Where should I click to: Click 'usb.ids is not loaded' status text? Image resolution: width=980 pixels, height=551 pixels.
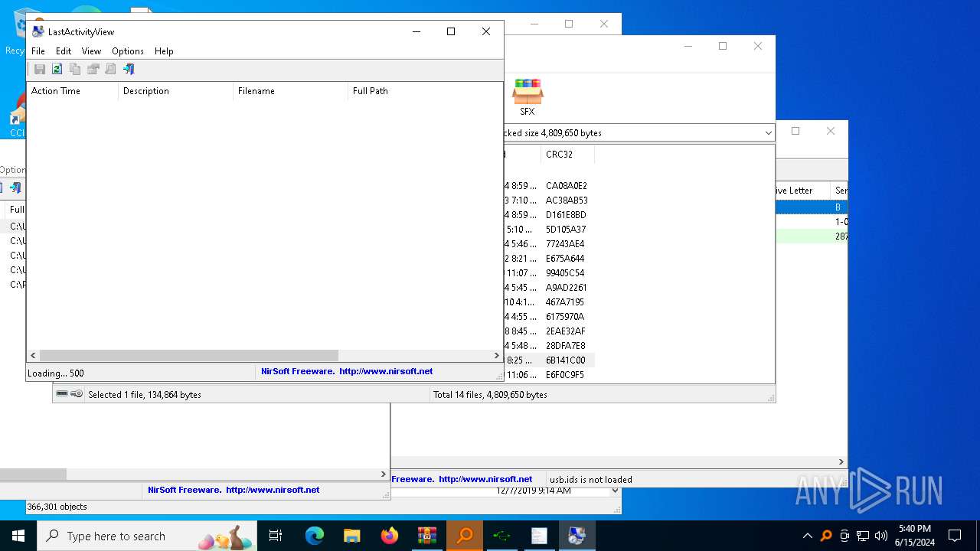tap(591, 480)
